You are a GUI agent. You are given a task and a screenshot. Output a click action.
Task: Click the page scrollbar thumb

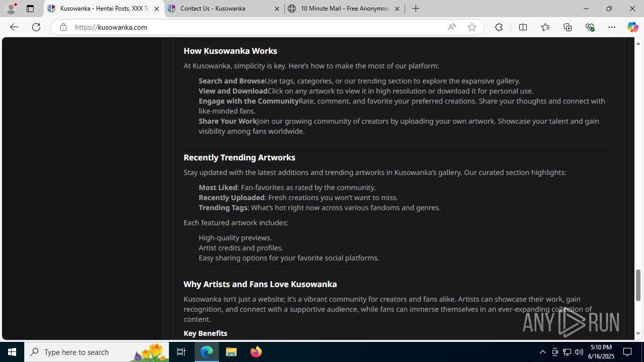coord(638,285)
